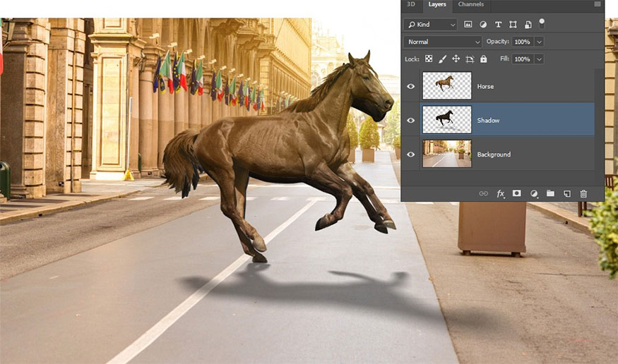Create a new layer group

[550, 193]
